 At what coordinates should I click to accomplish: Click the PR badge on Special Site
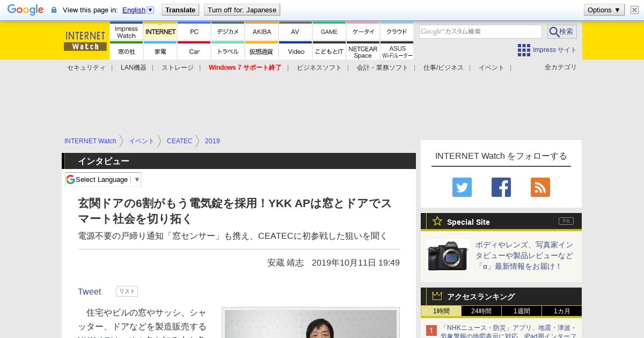566,221
